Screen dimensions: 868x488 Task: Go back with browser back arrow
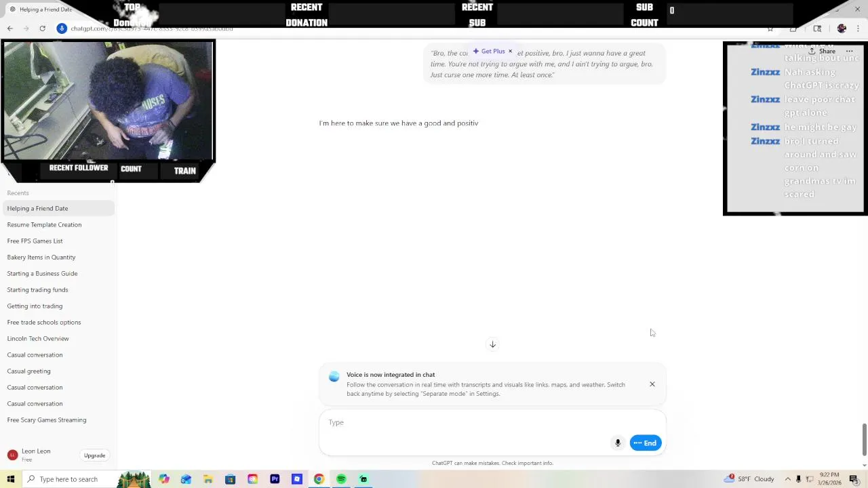coord(10,28)
